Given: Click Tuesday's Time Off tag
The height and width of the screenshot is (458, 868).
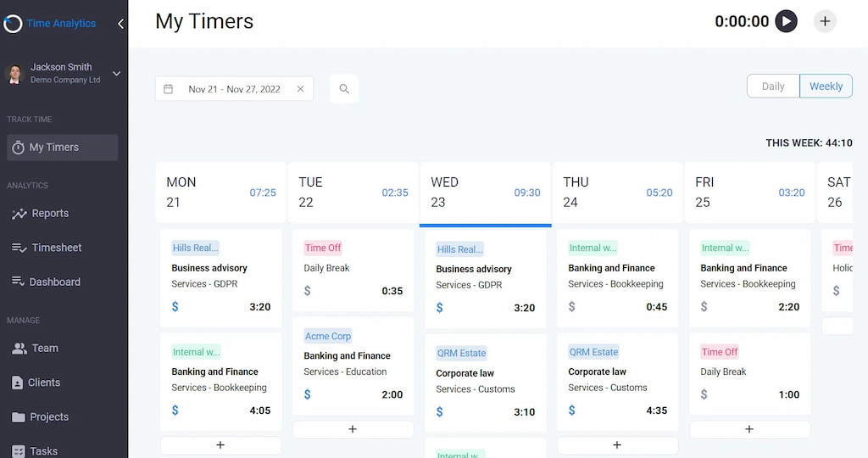Looking at the screenshot, I should [323, 248].
